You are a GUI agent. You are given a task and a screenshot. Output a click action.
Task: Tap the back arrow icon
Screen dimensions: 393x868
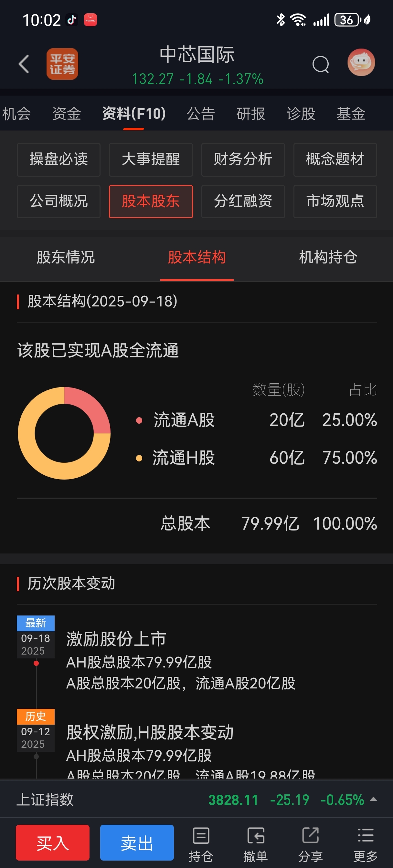(x=24, y=64)
